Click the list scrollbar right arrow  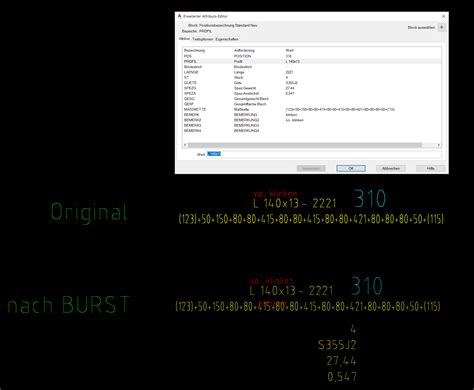point(439,145)
